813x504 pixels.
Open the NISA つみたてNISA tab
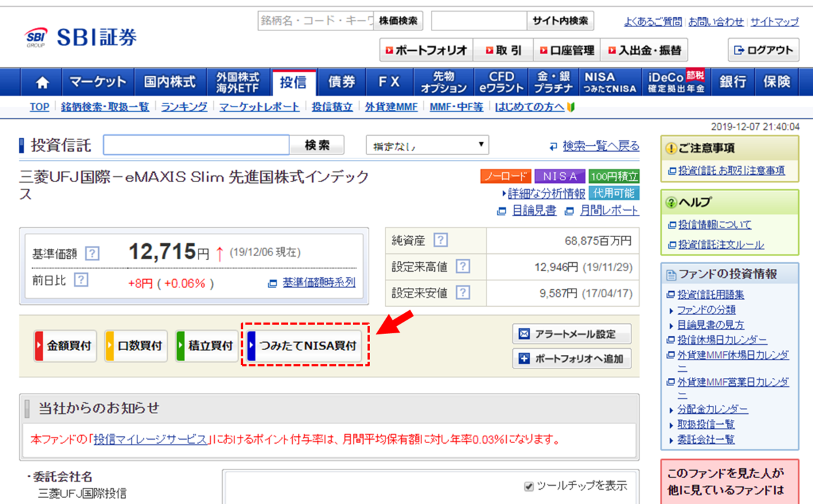[610, 83]
